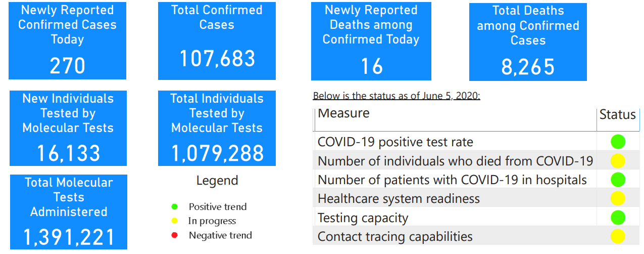Viewport: 644px width, 254px height.
Task: Click the yellow Healthcare system readiness status dot
Action: [618, 198]
